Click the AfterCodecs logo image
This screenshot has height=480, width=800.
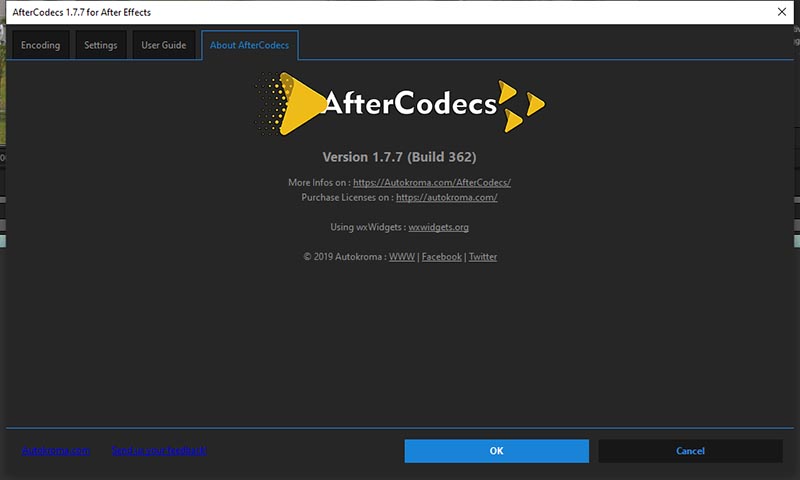[399, 104]
